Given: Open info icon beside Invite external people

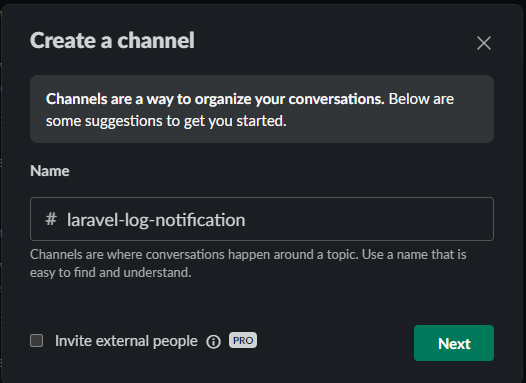Looking at the screenshot, I should coord(213,342).
